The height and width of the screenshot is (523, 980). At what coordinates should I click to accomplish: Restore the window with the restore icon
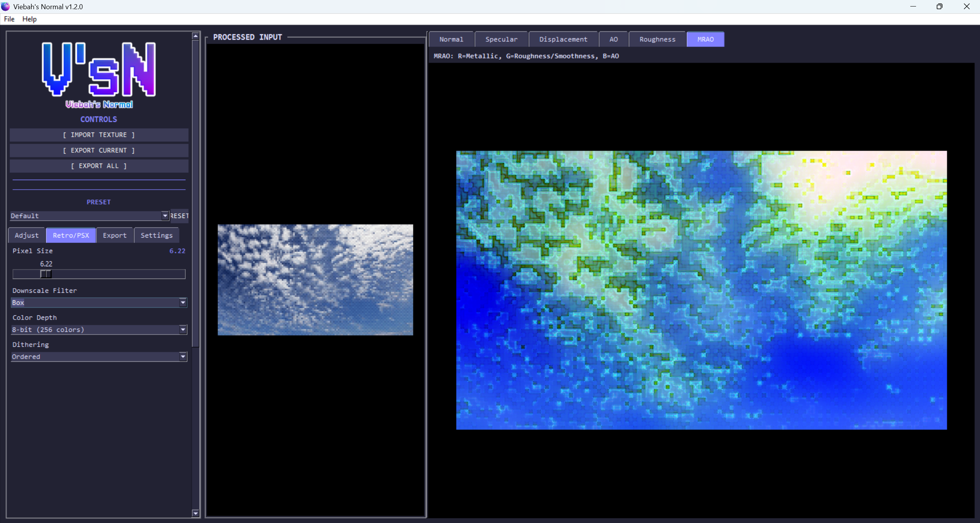click(x=939, y=7)
